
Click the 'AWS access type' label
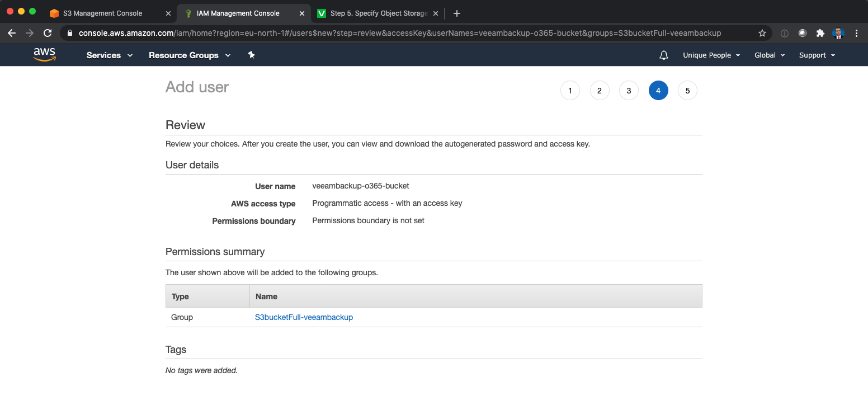click(x=263, y=204)
